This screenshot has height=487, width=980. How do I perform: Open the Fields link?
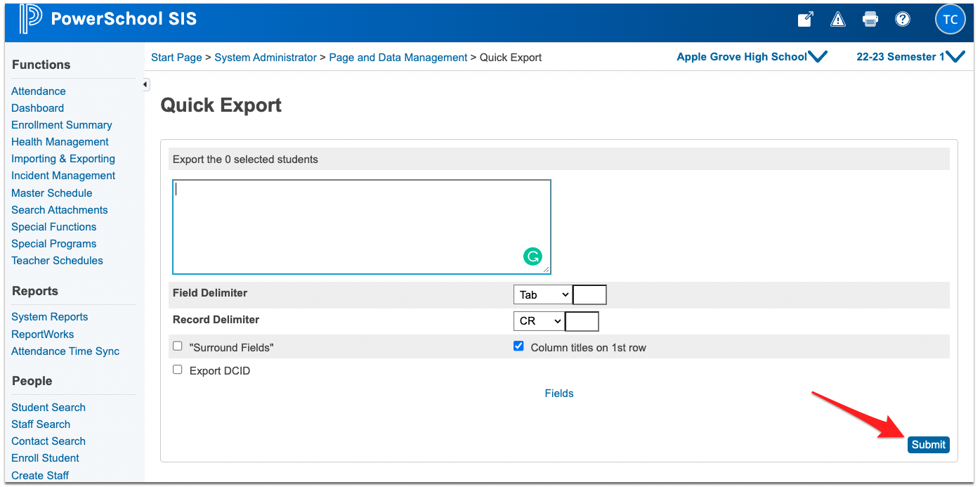pos(558,393)
